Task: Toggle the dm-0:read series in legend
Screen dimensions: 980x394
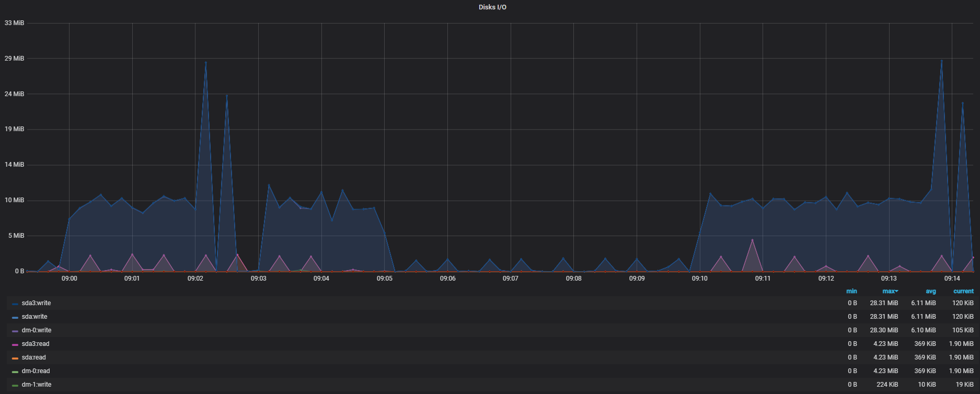Action: [36, 371]
